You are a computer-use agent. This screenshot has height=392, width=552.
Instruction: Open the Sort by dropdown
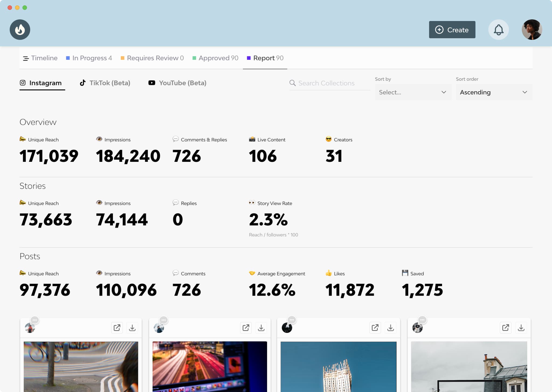pyautogui.click(x=413, y=92)
